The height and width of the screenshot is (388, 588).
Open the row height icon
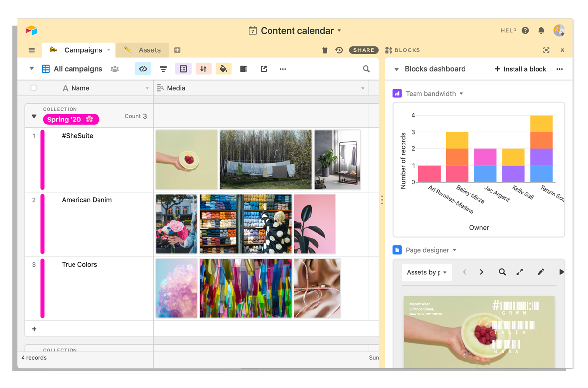click(244, 69)
